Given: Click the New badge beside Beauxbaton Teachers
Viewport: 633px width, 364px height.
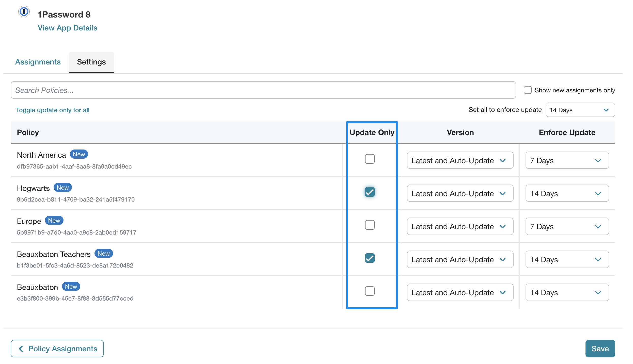Looking at the screenshot, I should coord(104,254).
